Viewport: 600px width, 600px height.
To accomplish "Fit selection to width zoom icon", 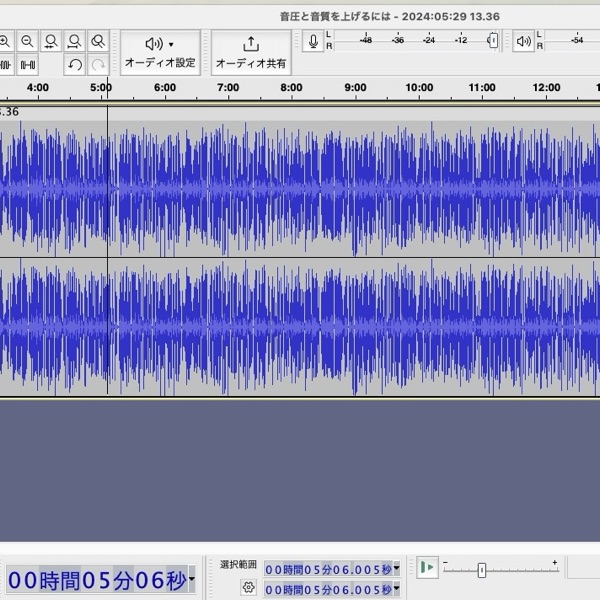I will point(51,41).
